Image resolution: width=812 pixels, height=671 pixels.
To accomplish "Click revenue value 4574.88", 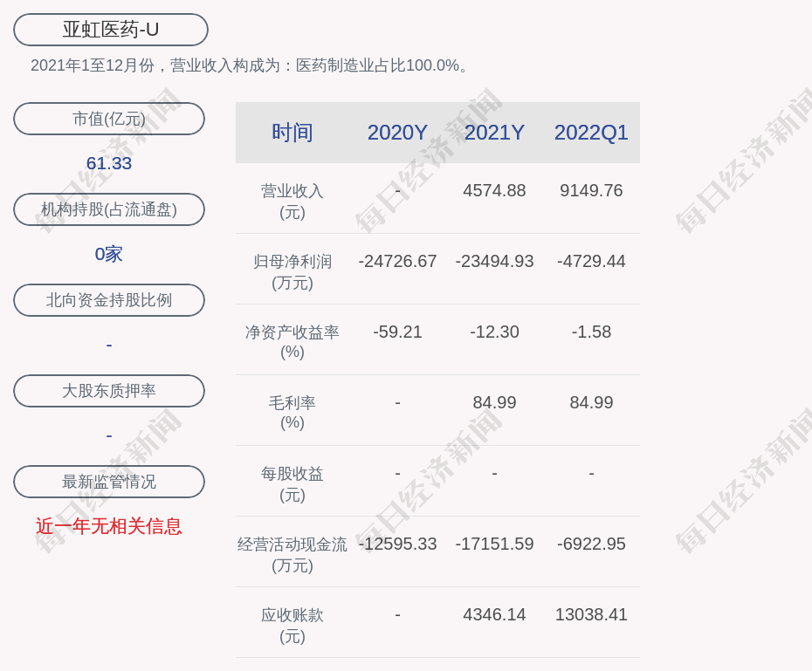I will (494, 190).
